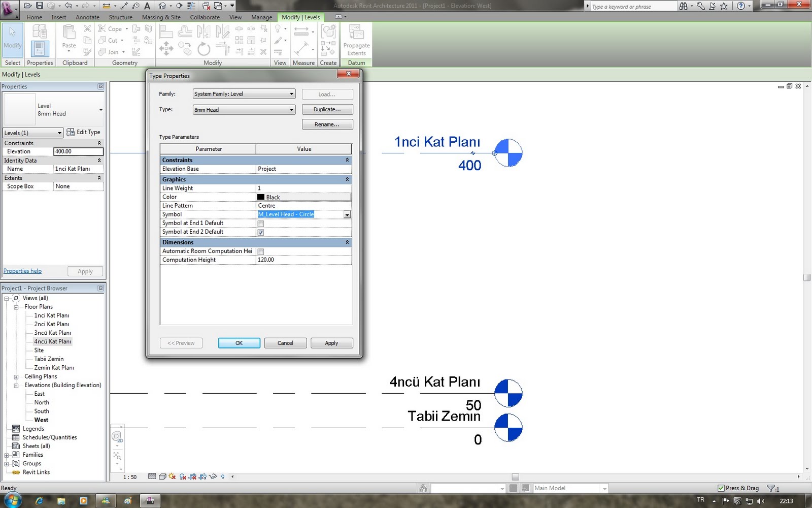Collapse the Constraints section header
The width and height of the screenshot is (812, 508).
pyautogui.click(x=347, y=160)
